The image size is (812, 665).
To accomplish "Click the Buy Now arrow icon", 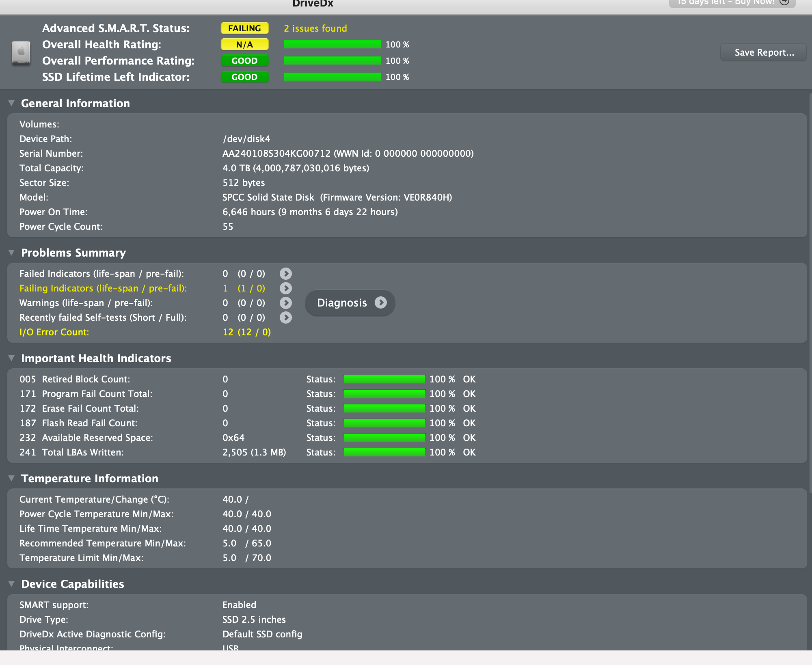I will 784,2.
